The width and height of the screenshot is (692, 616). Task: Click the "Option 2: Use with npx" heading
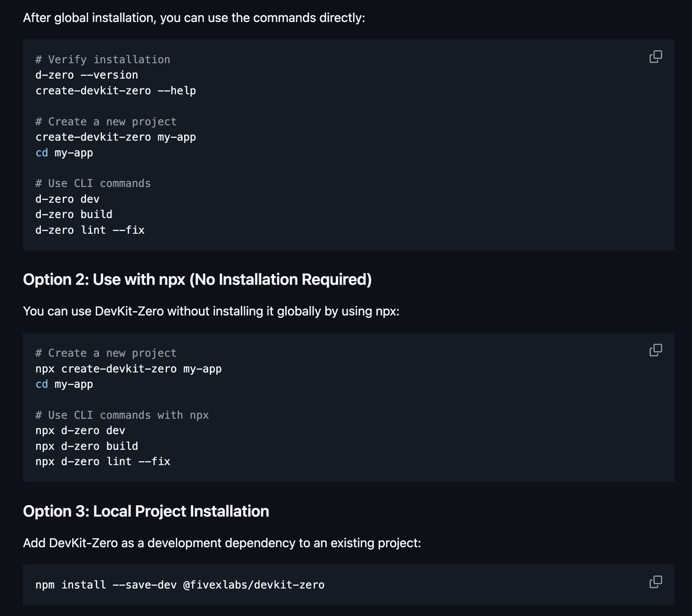tap(197, 280)
